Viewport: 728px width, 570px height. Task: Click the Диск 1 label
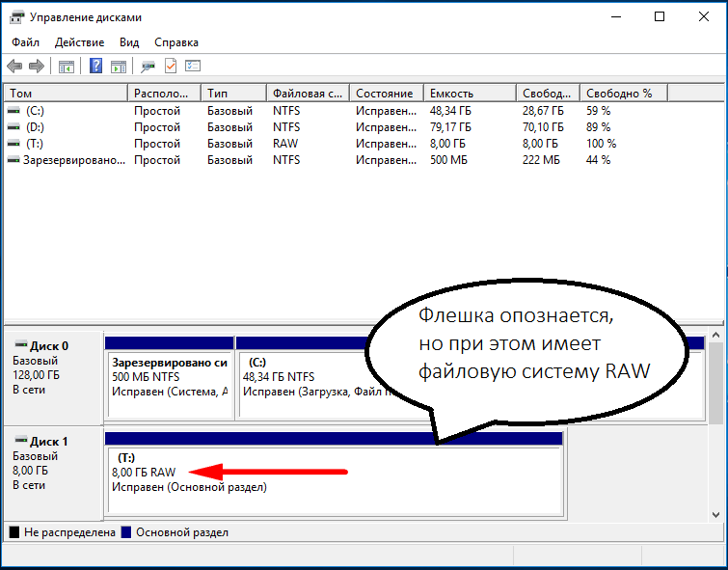[49, 442]
